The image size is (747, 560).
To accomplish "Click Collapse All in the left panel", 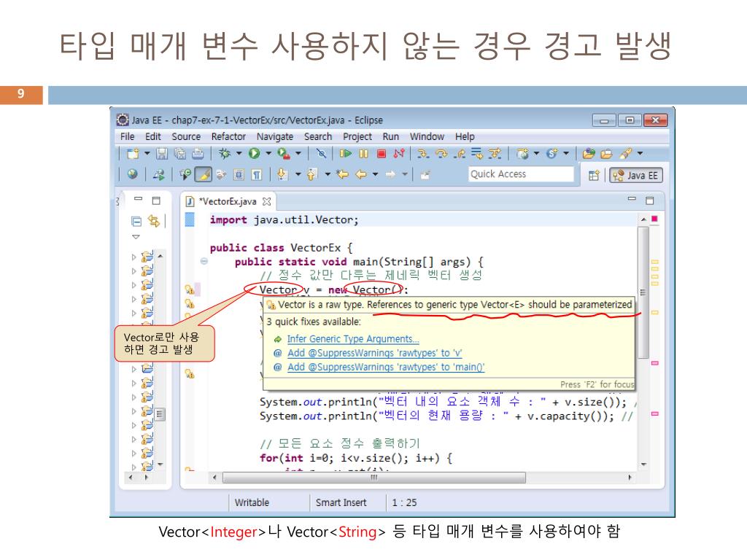I will [x=136, y=221].
